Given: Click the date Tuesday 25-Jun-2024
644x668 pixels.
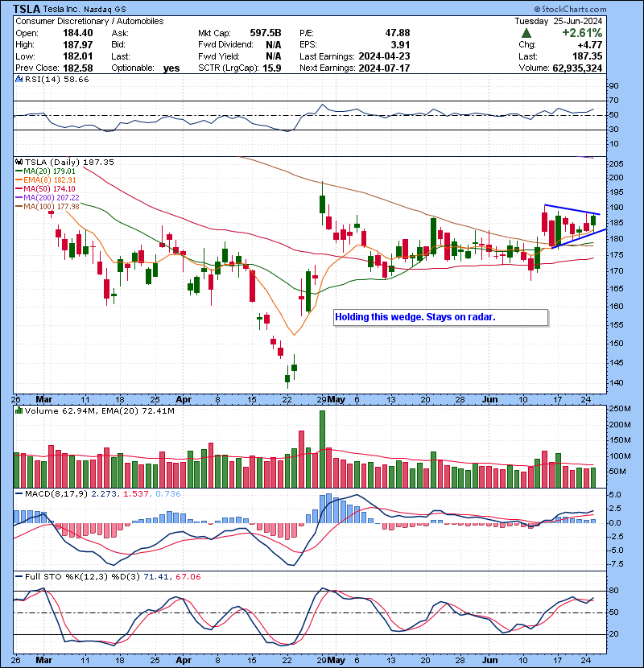Looking at the screenshot, I should click(559, 21).
